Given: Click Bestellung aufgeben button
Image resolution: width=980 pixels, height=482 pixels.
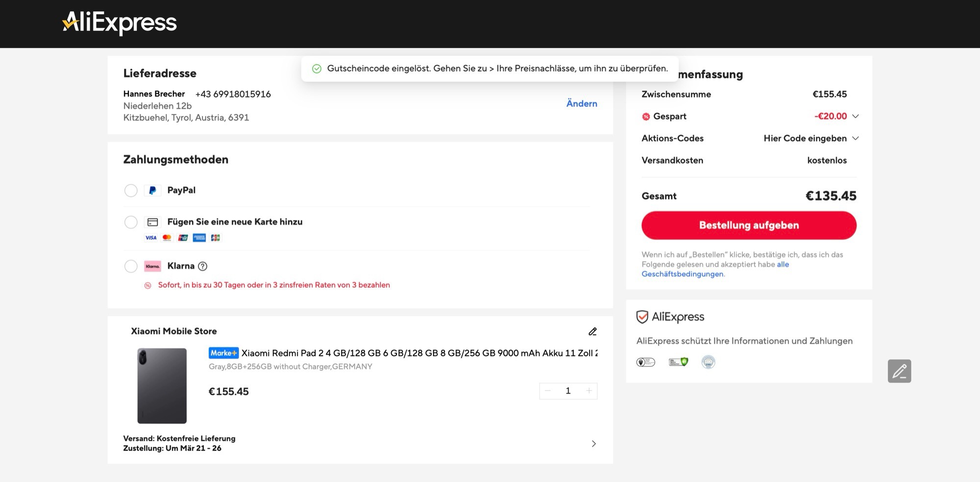Looking at the screenshot, I should coord(749,225).
